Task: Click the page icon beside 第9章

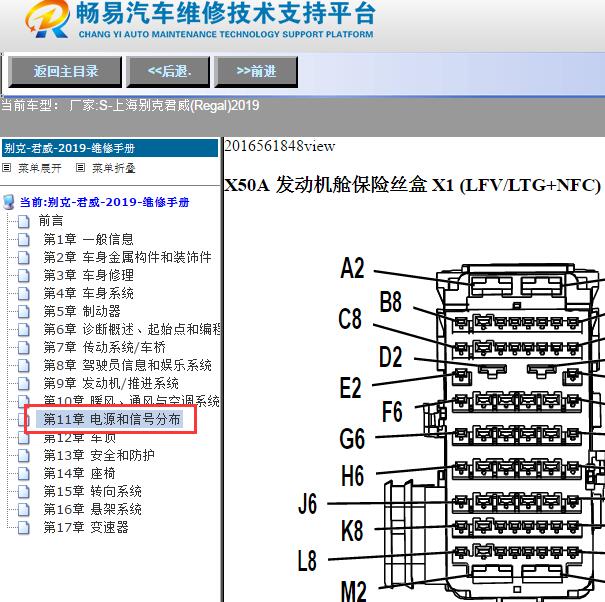Action: pos(24,384)
